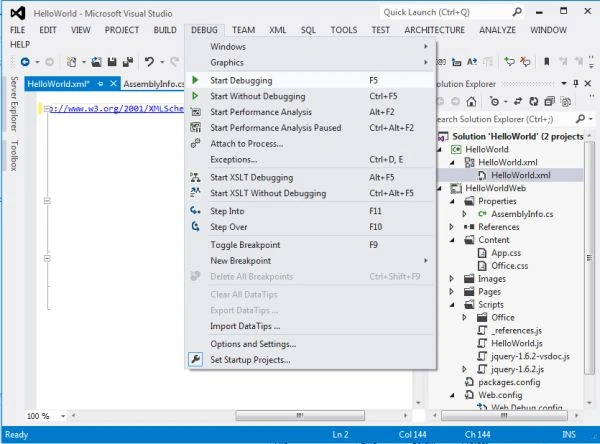Viewport: 600px width, 444px height.
Task: Click the Sync with Active Document icon
Action: pyautogui.click(x=518, y=101)
